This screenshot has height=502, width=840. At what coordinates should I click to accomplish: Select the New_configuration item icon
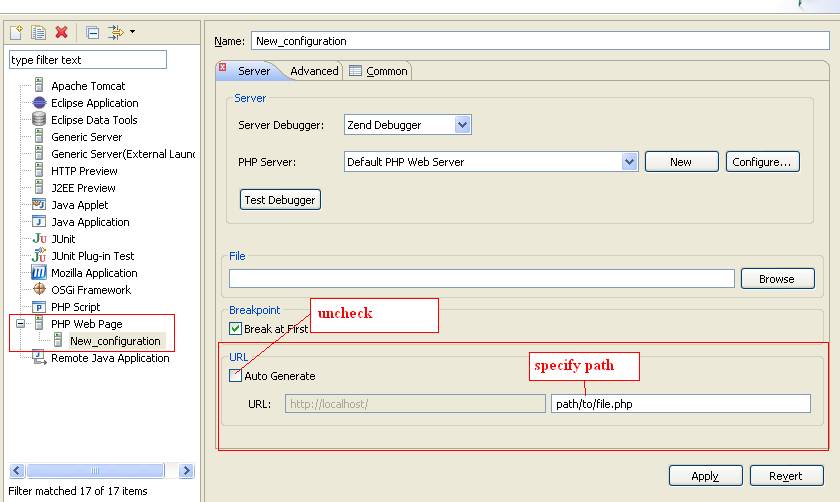[x=58, y=340]
